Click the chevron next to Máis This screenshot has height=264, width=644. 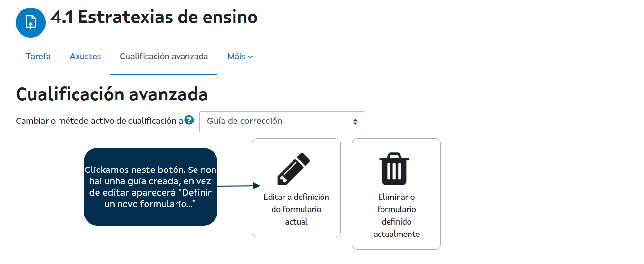[x=251, y=57]
